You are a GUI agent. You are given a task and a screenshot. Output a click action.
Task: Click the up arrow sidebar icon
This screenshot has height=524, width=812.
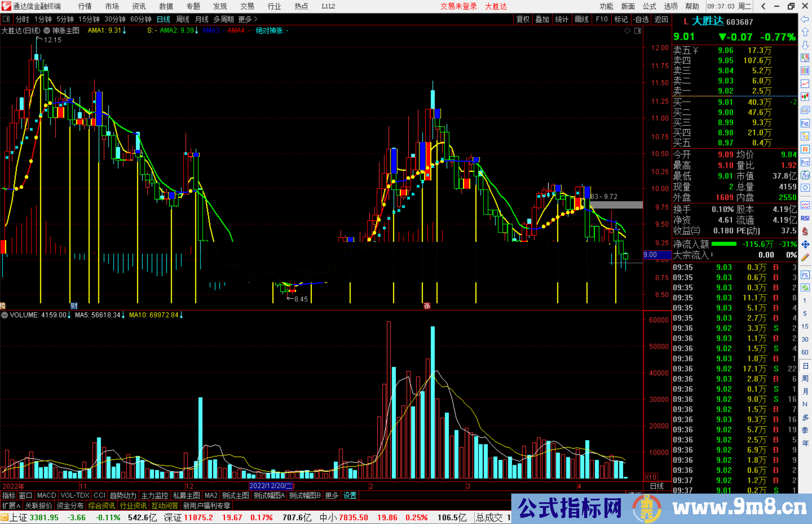pos(805,32)
